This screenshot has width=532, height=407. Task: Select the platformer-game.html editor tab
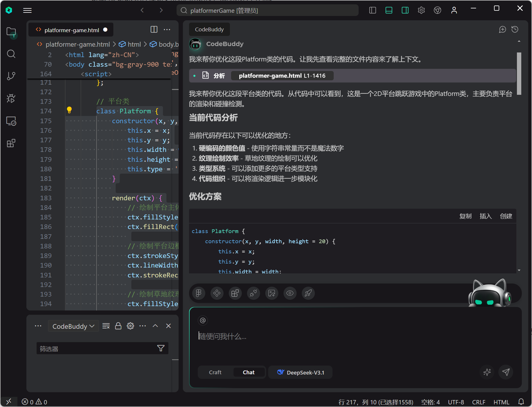point(71,30)
